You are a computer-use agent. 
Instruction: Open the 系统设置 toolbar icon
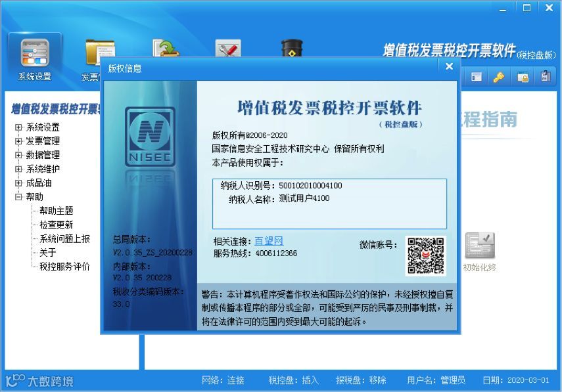[35, 59]
